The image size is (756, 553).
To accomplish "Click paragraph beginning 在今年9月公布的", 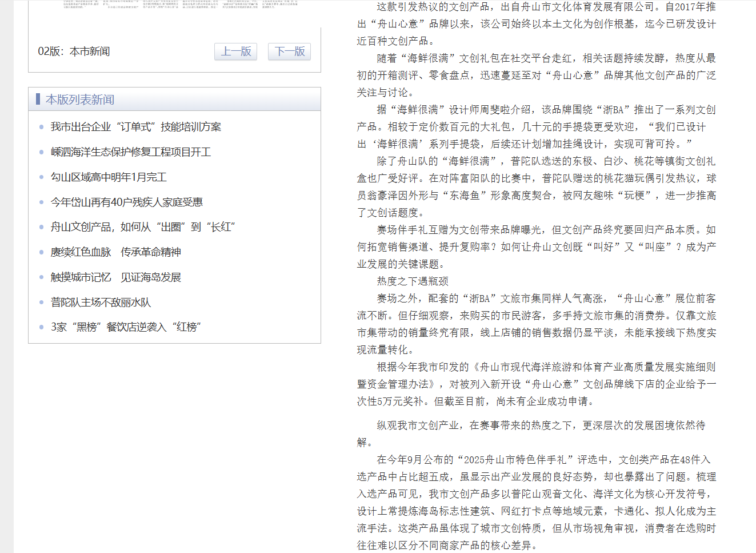I will click(x=536, y=502).
